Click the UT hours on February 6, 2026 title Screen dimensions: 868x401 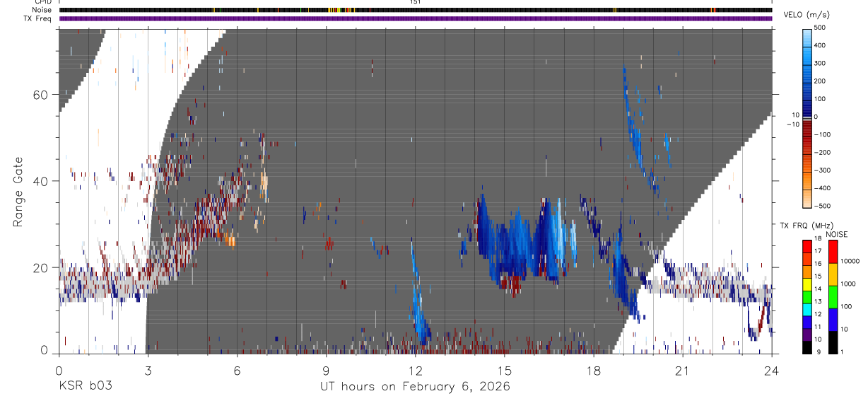tap(416, 386)
